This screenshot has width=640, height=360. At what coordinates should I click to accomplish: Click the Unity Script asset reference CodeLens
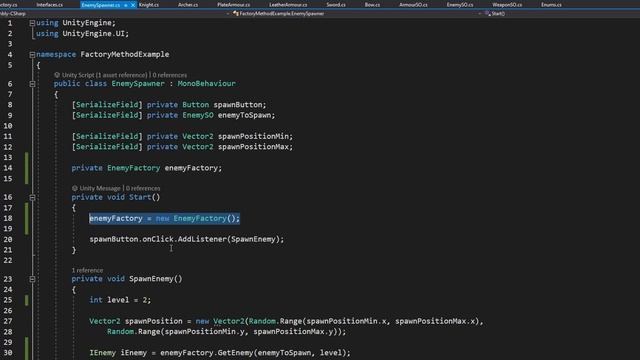104,75
